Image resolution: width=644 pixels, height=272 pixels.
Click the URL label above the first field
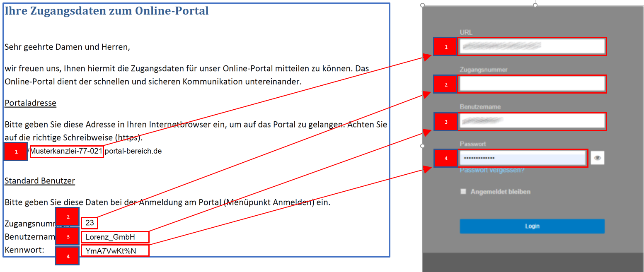pyautogui.click(x=466, y=32)
